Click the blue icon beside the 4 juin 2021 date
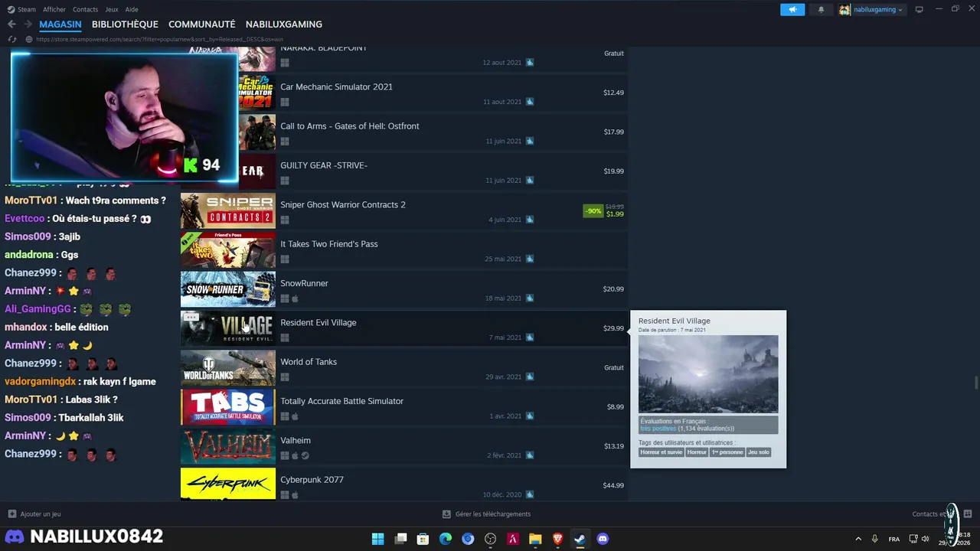980x551 pixels. coord(529,220)
